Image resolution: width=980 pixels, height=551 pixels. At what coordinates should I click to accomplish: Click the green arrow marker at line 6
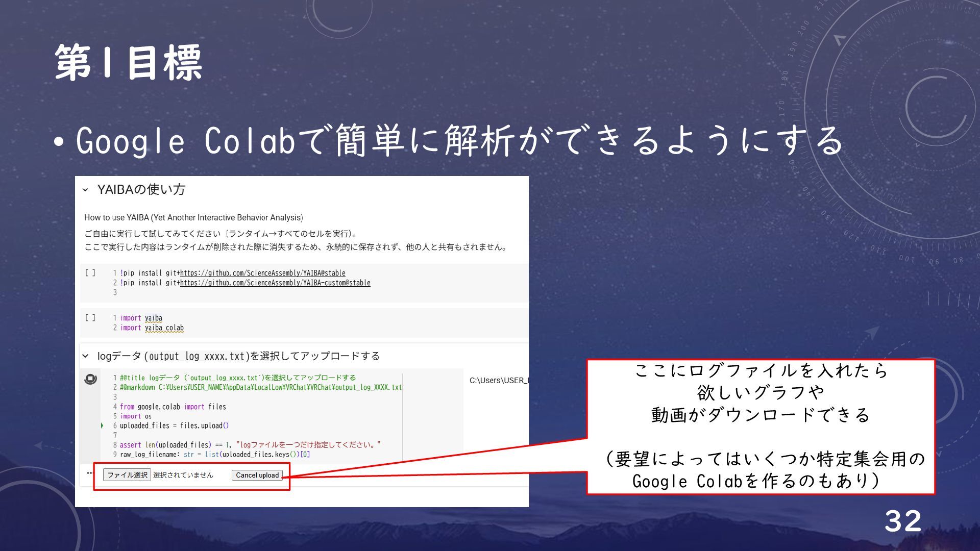point(102,425)
